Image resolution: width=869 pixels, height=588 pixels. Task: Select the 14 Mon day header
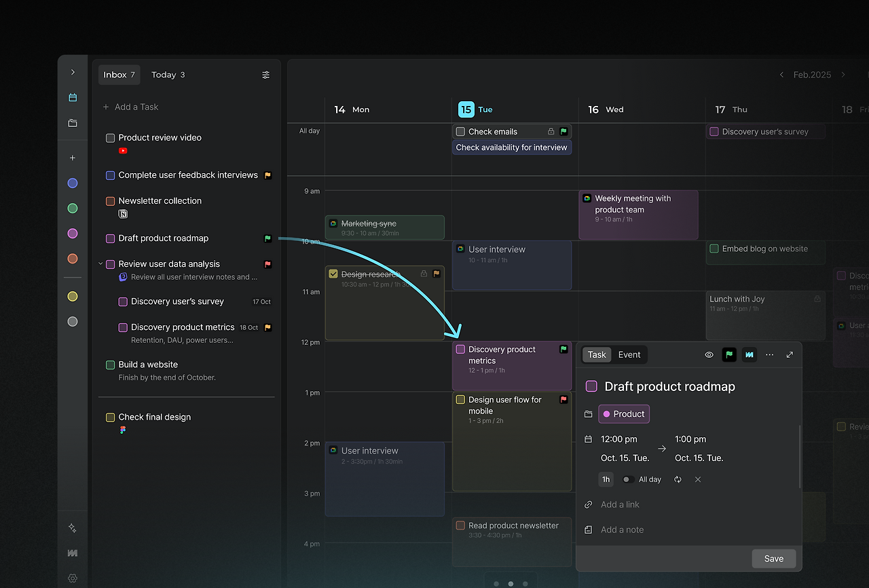pos(352,109)
